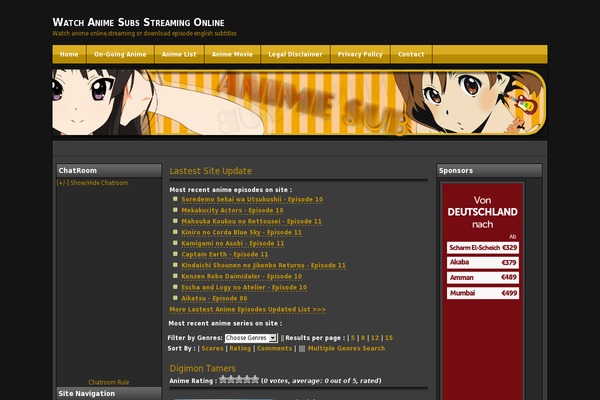Viewport: 600px width, 400px height.
Task: Click the ChatRoom panel header
Action: (x=109, y=171)
